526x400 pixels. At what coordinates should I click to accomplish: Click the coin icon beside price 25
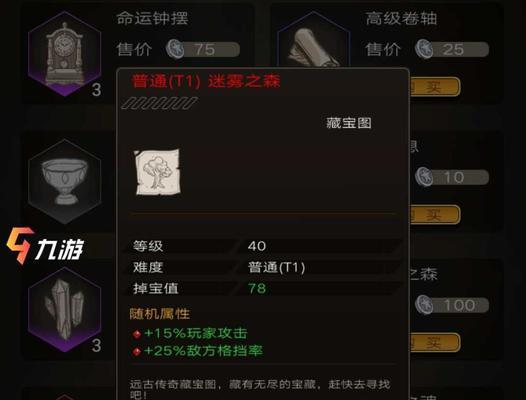coord(424,49)
